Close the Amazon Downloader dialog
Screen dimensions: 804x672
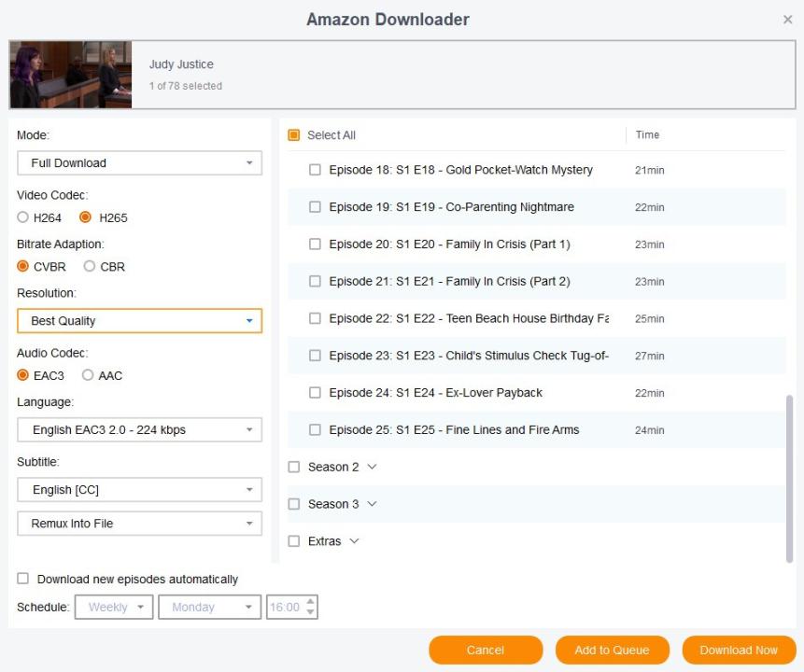787,20
